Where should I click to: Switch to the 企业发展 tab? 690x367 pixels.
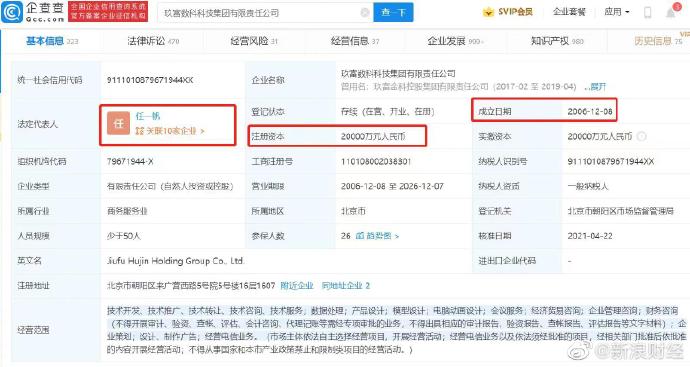click(x=455, y=41)
